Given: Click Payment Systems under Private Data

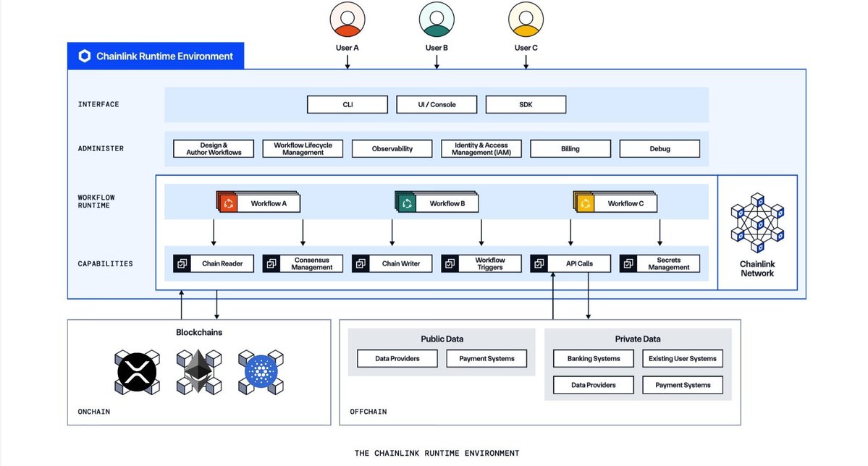Looking at the screenshot, I should [683, 385].
